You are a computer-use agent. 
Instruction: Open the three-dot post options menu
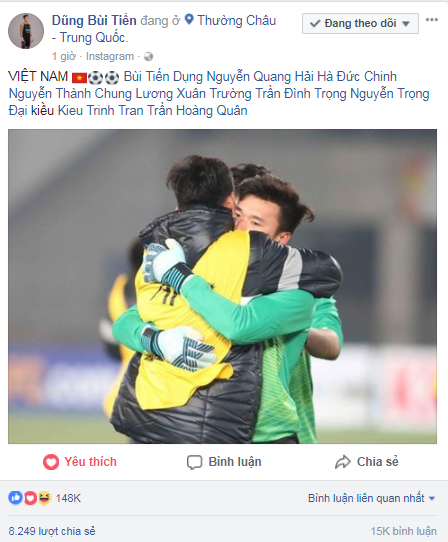[431, 19]
